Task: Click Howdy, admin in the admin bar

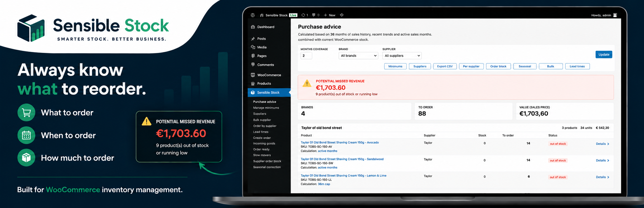Action: click(601, 15)
